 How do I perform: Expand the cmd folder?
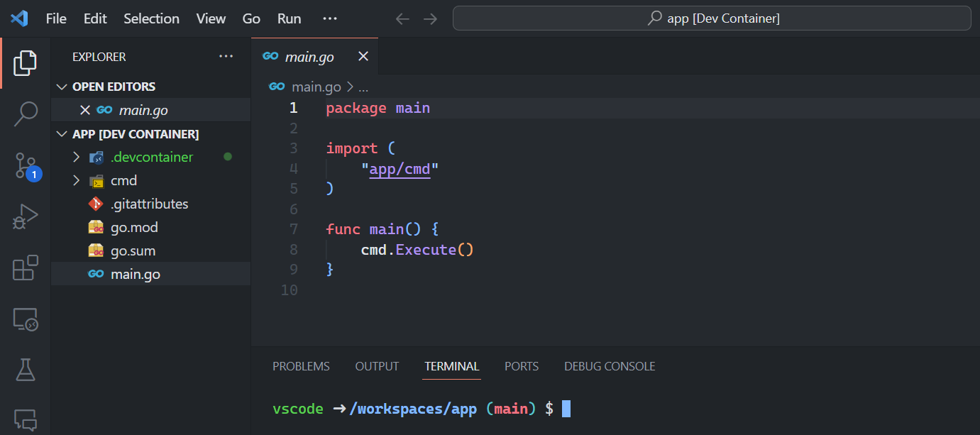[76, 180]
